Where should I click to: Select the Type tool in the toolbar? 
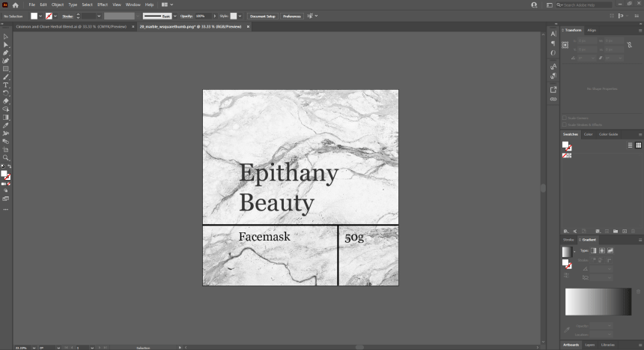point(6,85)
